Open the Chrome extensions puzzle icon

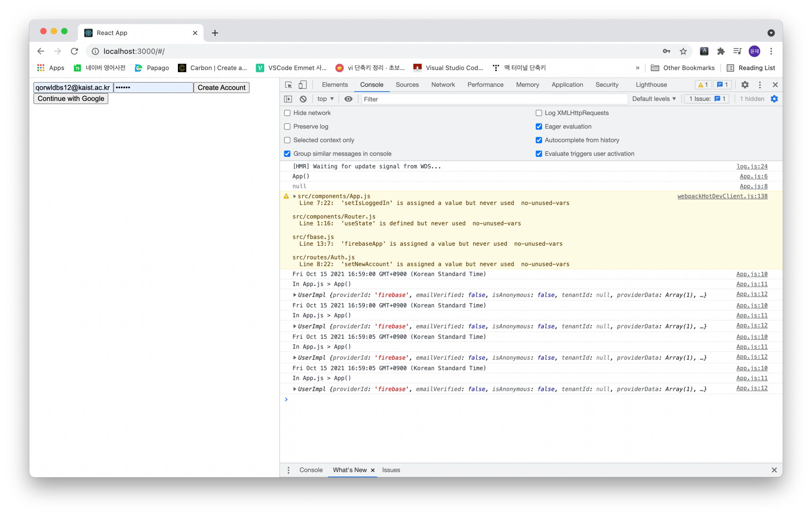click(721, 51)
